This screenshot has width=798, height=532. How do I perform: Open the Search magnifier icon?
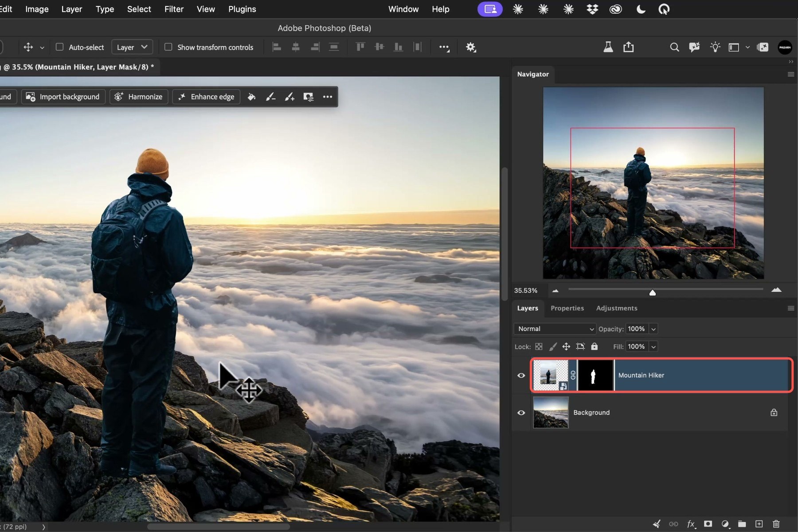(x=674, y=47)
